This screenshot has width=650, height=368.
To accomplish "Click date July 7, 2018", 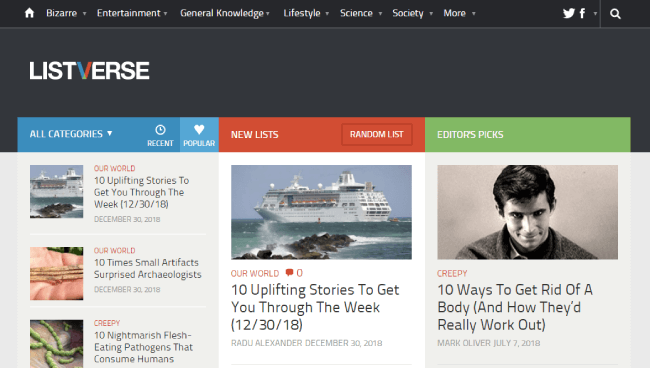I will click(x=517, y=343).
